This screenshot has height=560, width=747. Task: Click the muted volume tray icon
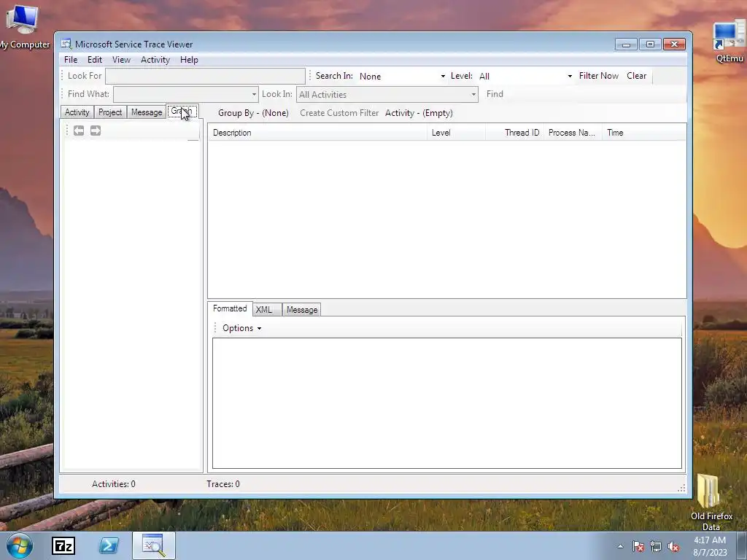pos(673,546)
